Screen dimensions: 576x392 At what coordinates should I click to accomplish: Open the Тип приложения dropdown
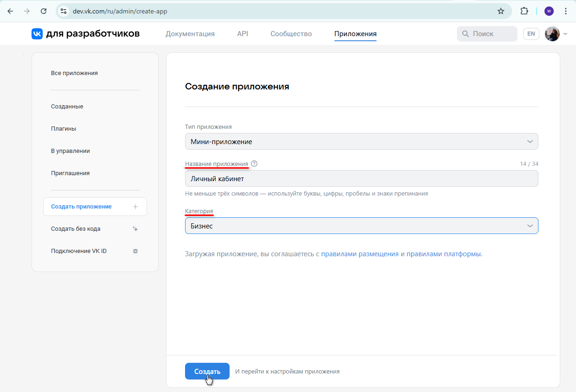point(362,141)
